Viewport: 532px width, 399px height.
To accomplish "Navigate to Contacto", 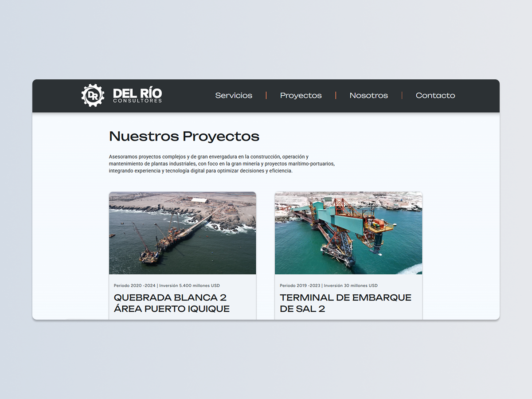I will pyautogui.click(x=435, y=95).
